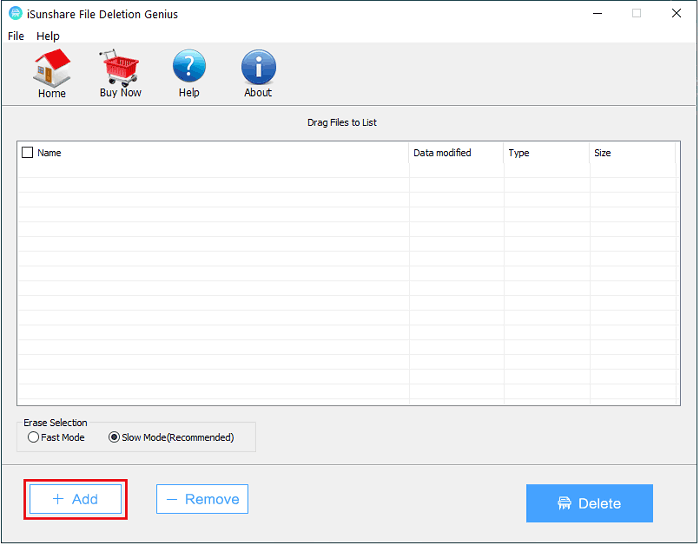Open the Help menu

[48, 36]
